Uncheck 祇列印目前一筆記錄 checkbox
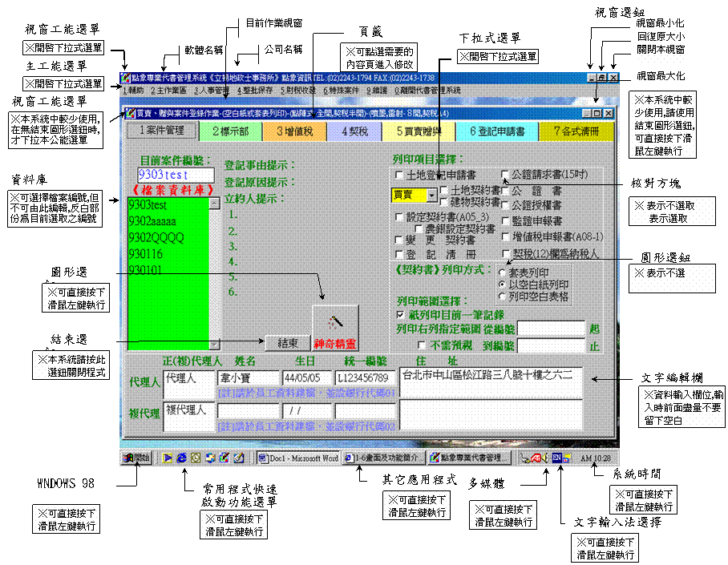 tap(400, 315)
